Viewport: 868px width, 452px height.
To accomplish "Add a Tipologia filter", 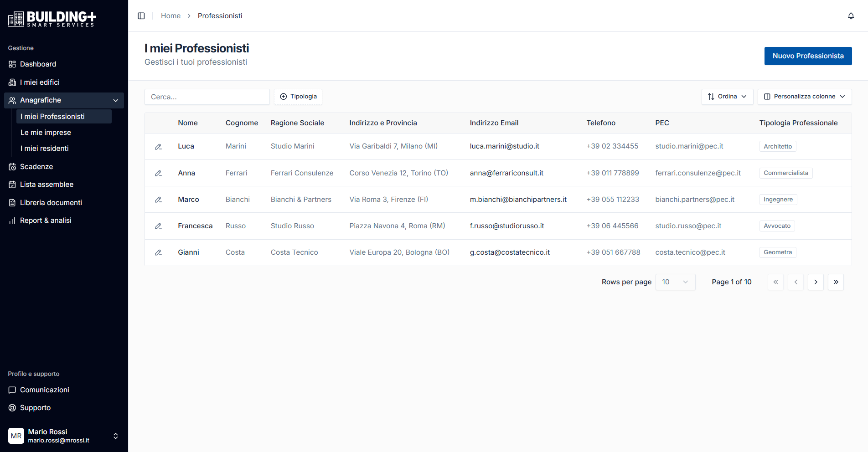I will point(298,97).
